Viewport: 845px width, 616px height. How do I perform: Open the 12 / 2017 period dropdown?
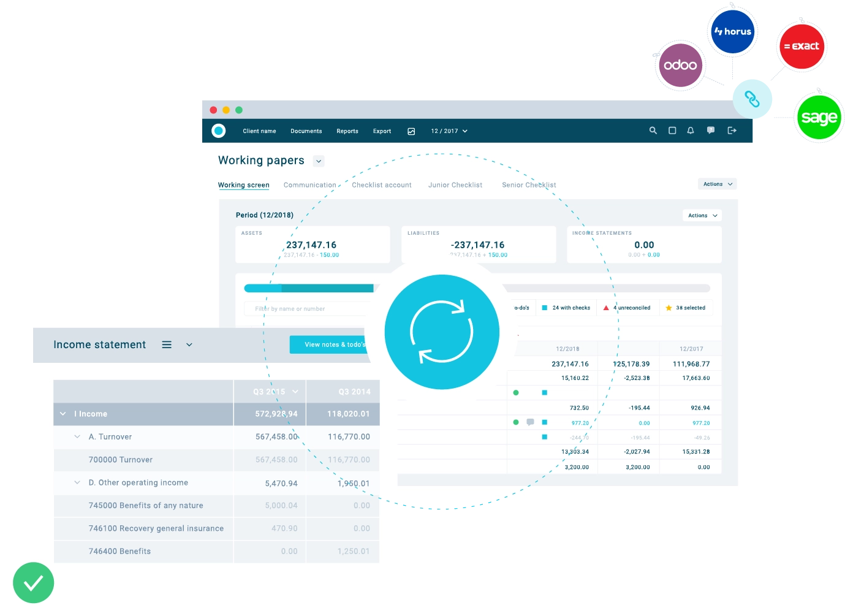(x=449, y=131)
